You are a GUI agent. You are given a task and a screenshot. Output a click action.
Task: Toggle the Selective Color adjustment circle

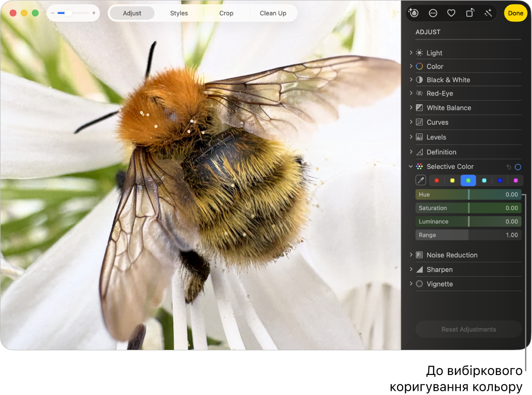pos(518,167)
